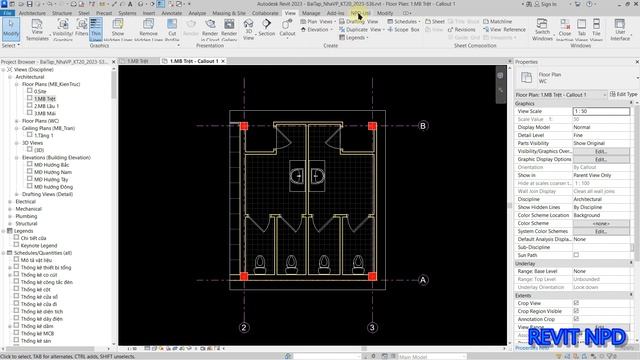Screen dimensions: 640x360
Task: Expand the Mechanical discipline node
Action: point(10,209)
